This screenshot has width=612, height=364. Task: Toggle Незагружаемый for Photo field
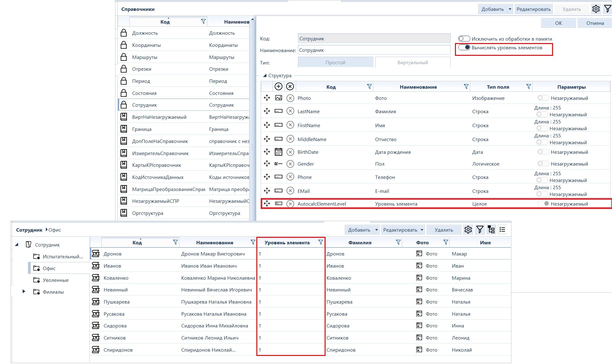click(x=543, y=98)
